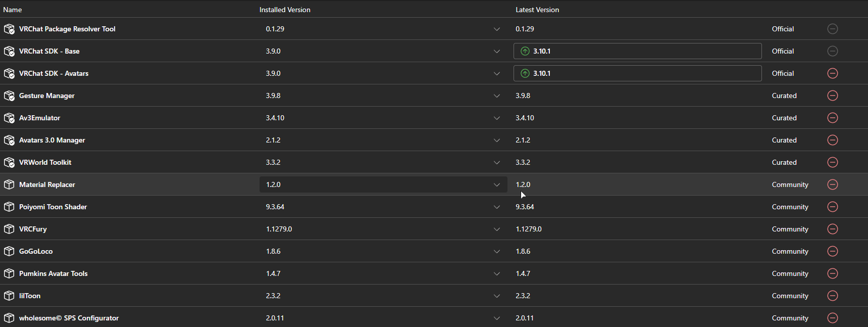Remove the VRChat SDK - Avatars package
The height and width of the screenshot is (327, 868).
[833, 73]
